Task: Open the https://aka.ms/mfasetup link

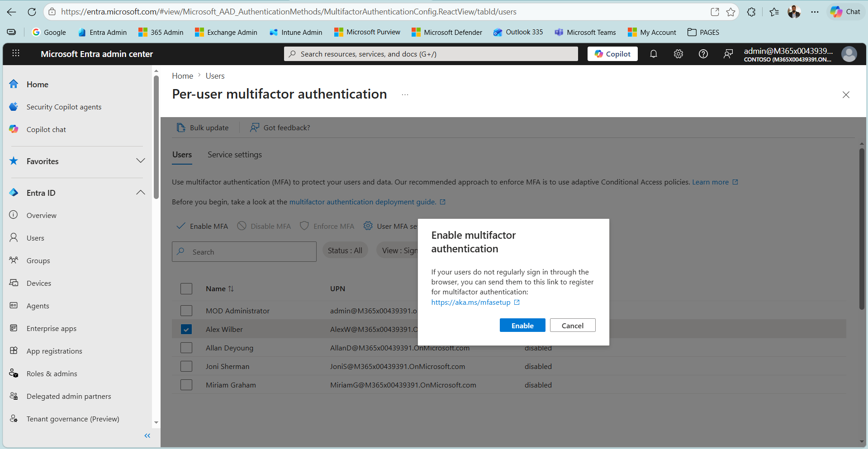Action: point(475,302)
